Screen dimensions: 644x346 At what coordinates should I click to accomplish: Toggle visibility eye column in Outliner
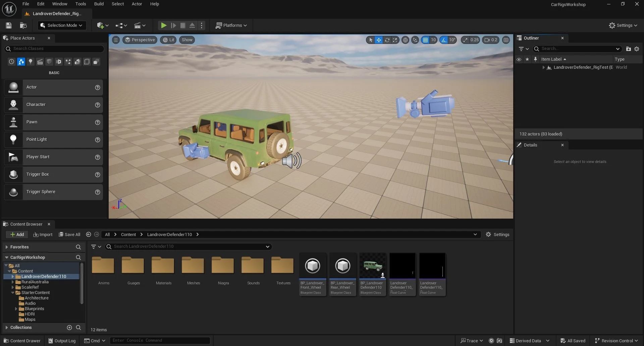click(519, 59)
